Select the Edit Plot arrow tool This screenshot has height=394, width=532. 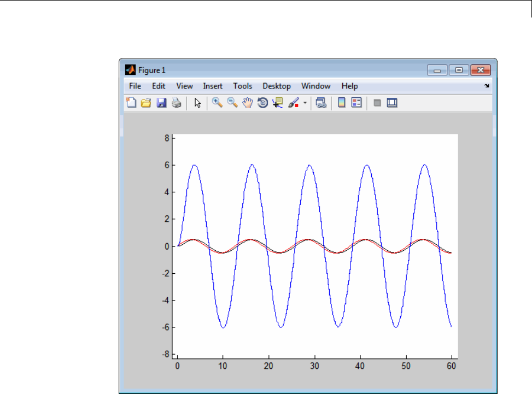pos(197,103)
